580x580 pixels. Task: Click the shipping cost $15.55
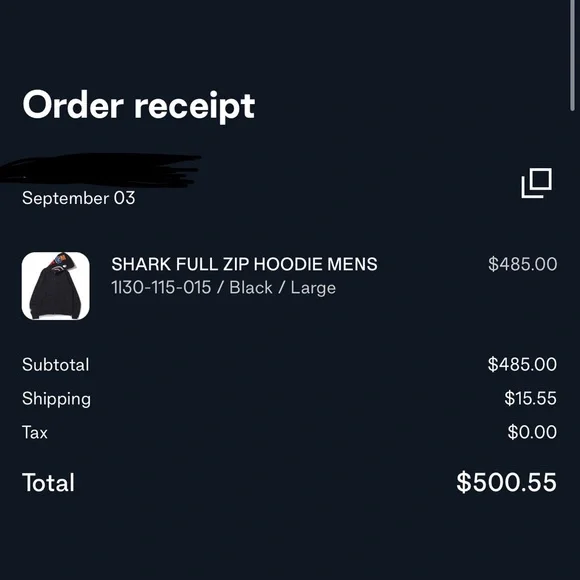530,398
